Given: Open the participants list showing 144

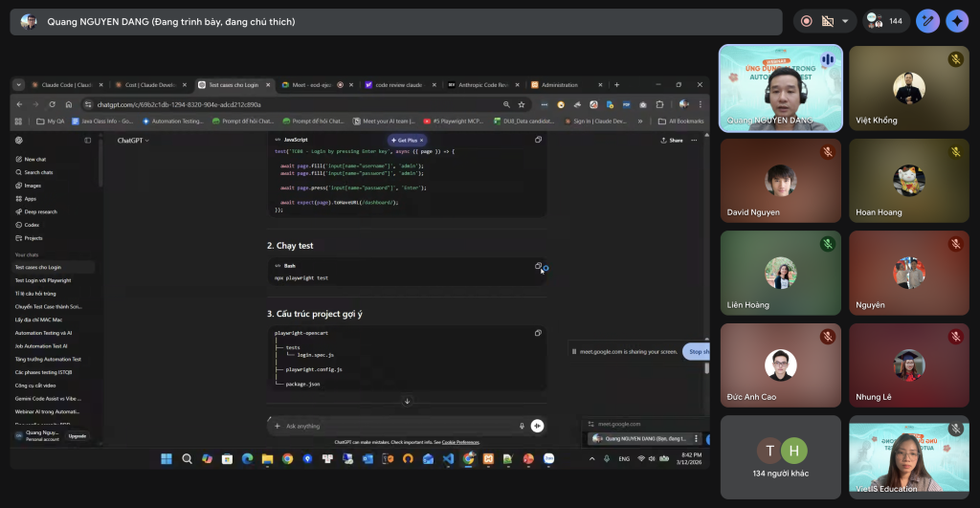Looking at the screenshot, I should pos(886,21).
